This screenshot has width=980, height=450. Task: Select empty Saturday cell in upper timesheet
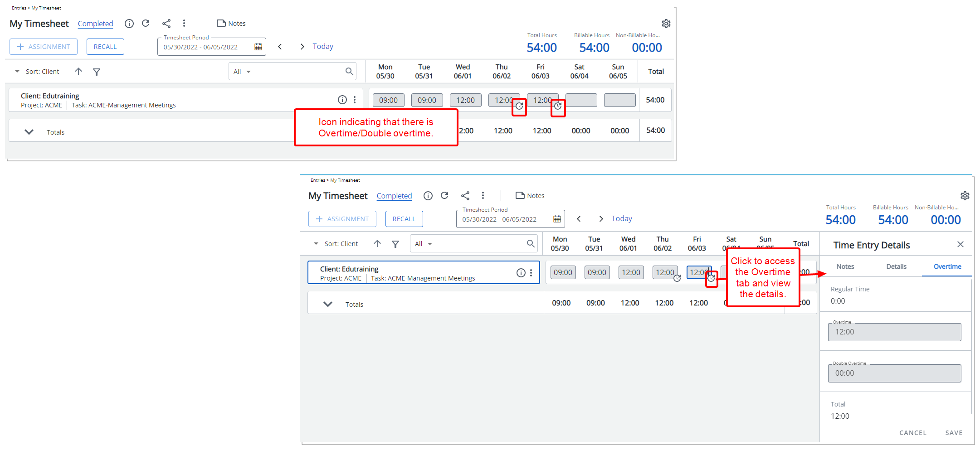coord(581,100)
